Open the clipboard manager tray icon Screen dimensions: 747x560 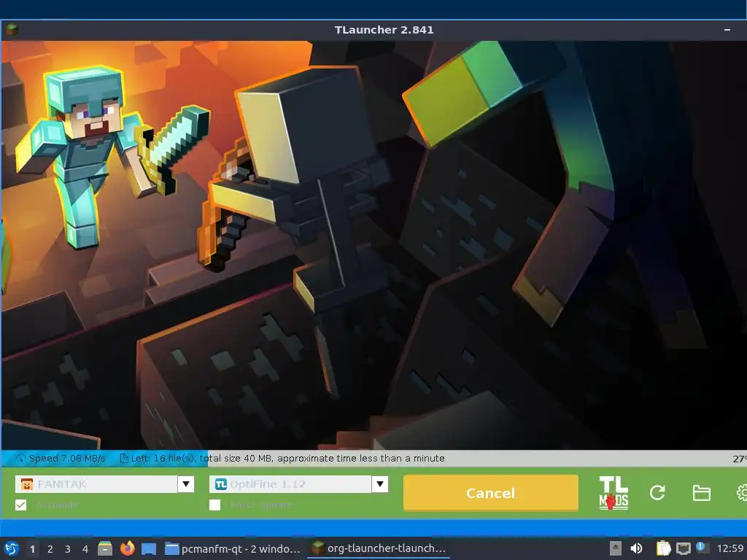(663, 548)
